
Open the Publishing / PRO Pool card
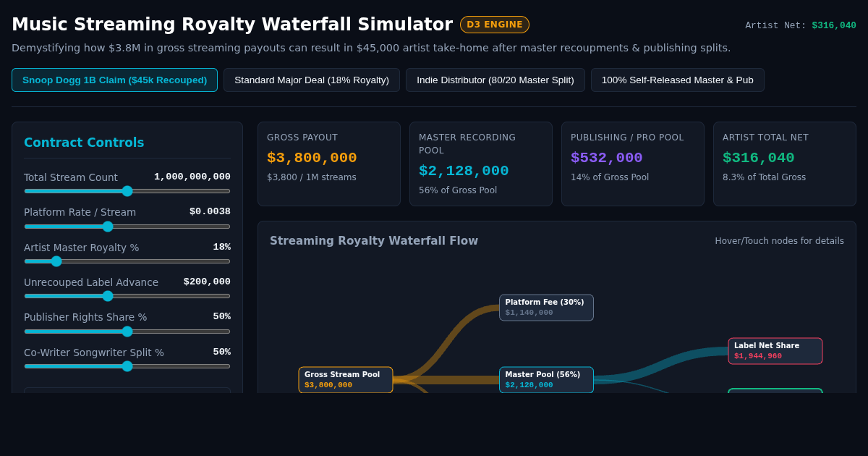pos(633,164)
